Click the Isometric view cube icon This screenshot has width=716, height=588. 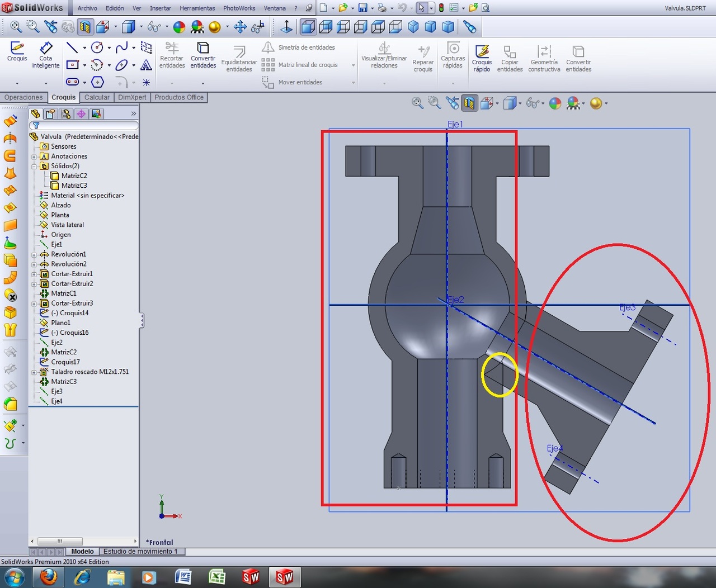[x=413, y=26]
